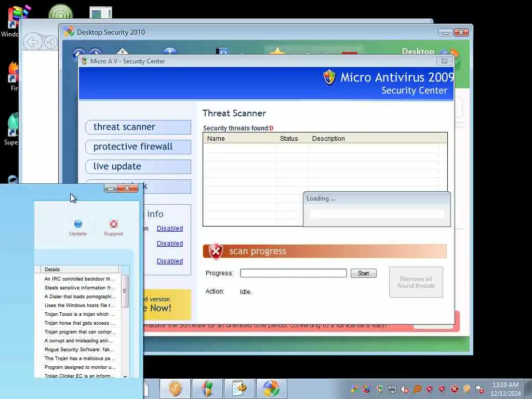The image size is (532, 399).
Task: Click the Micro Antivirus 2009 shield logo
Action: pos(329,77)
